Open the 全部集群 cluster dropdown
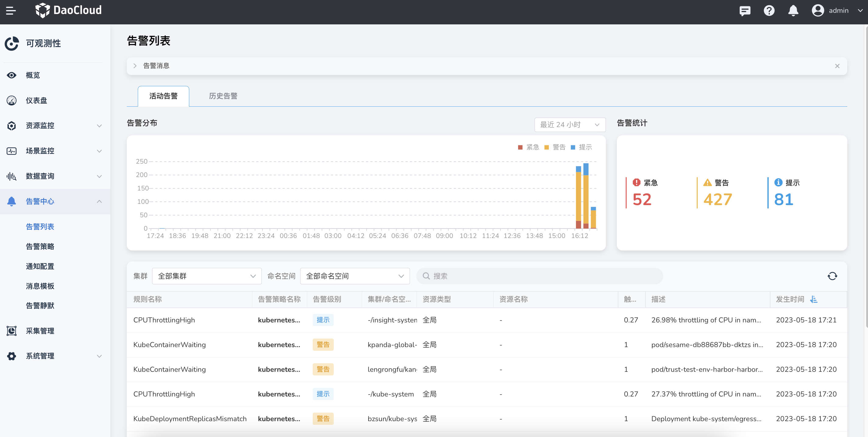 tap(207, 276)
